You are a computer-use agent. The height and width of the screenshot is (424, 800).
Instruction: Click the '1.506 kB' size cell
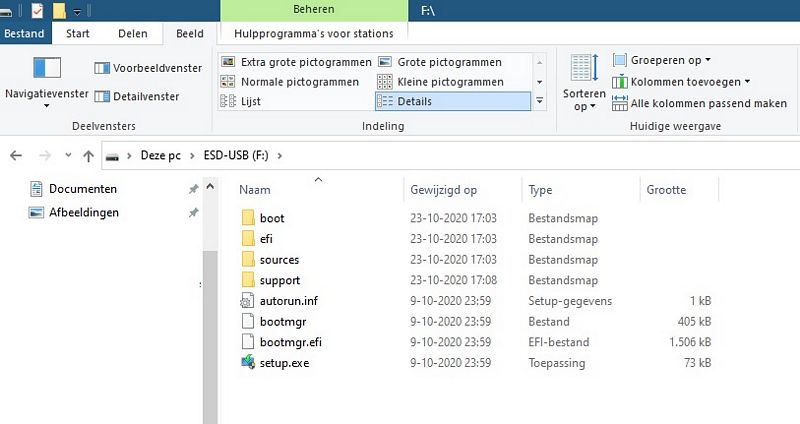point(690,342)
